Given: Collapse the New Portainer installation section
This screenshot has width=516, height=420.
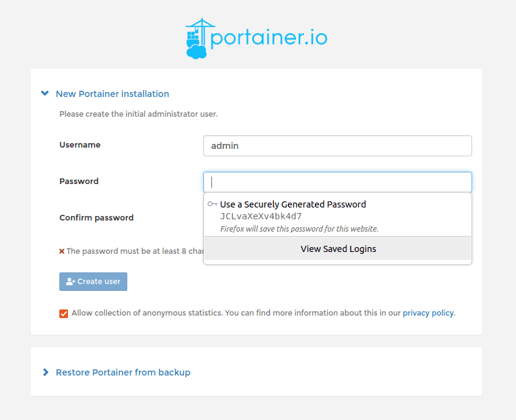Looking at the screenshot, I should click(x=112, y=93).
